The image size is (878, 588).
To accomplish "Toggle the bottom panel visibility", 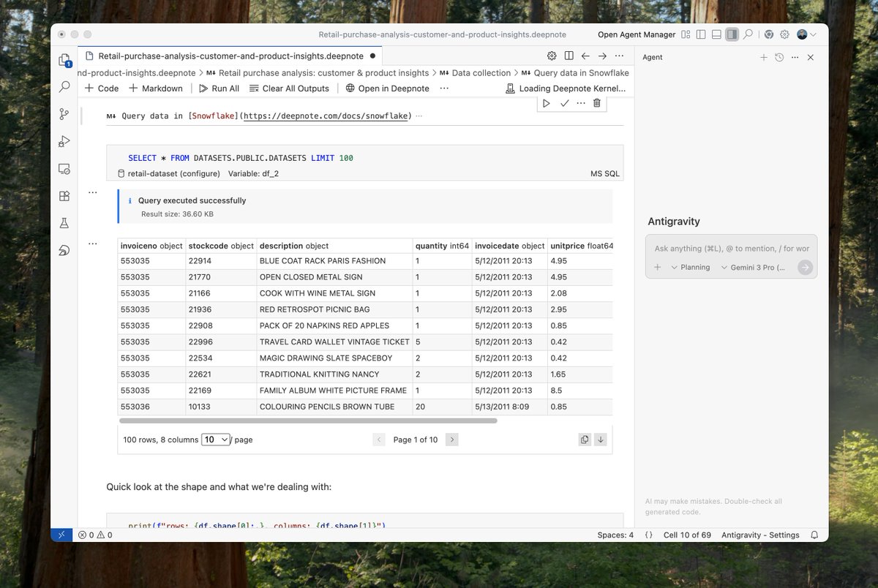I will click(x=716, y=34).
